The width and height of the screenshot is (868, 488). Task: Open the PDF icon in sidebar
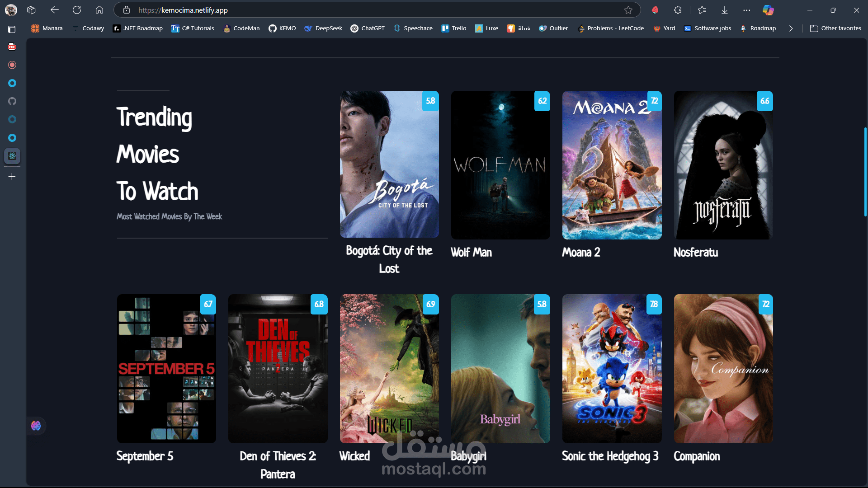click(x=12, y=47)
